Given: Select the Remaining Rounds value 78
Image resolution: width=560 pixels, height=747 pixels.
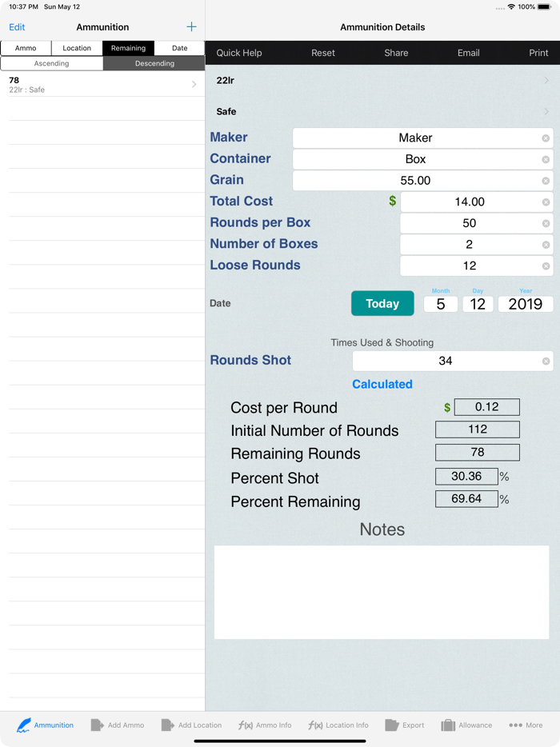Looking at the screenshot, I should pos(478,453).
